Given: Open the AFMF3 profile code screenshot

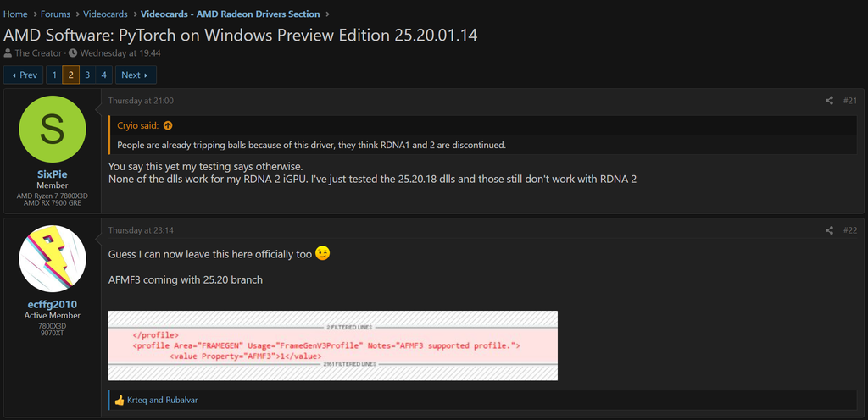Looking at the screenshot, I should coord(332,345).
